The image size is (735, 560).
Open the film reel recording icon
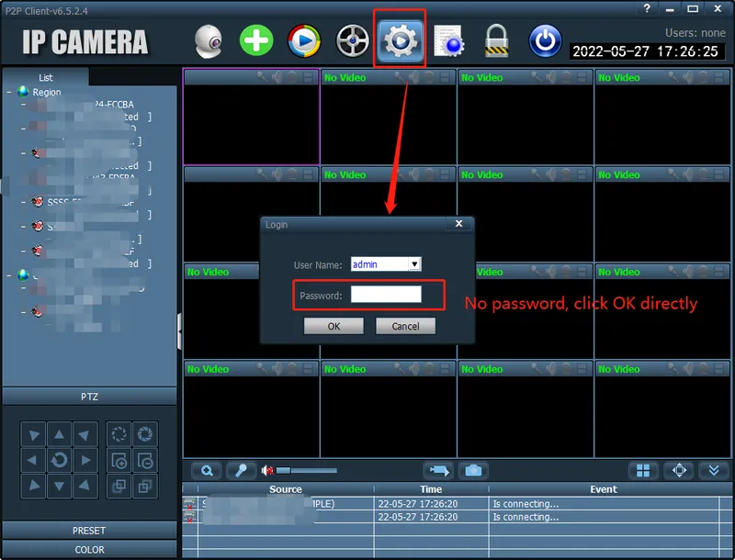pyautogui.click(x=352, y=41)
